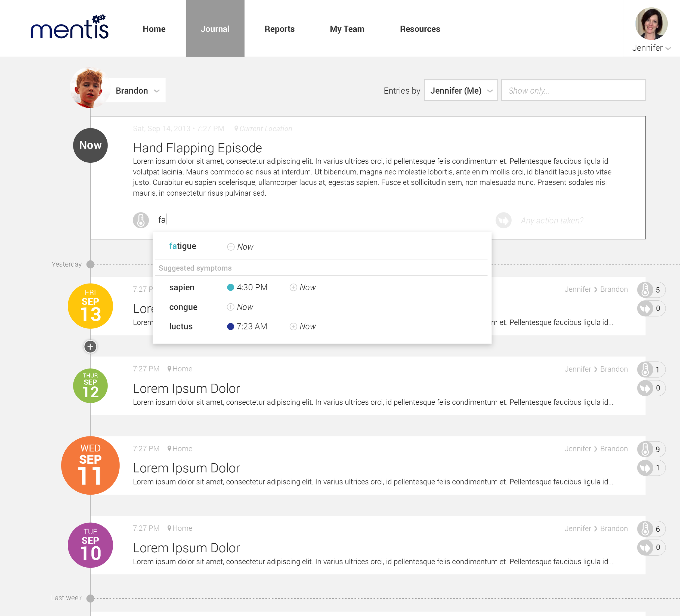Click the Jennifer > Brandon chevron on Sep 12 entry
680x616 pixels.
[x=596, y=369]
